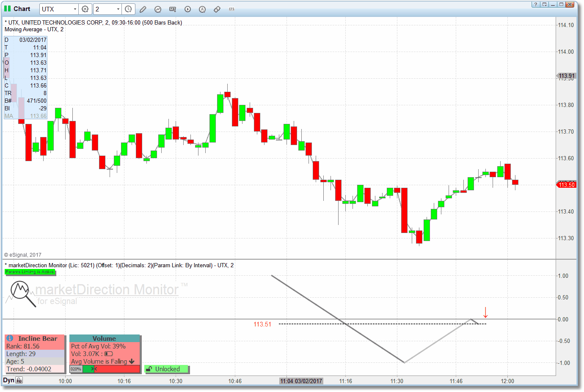Click the red 113.51 level label

tap(262, 324)
